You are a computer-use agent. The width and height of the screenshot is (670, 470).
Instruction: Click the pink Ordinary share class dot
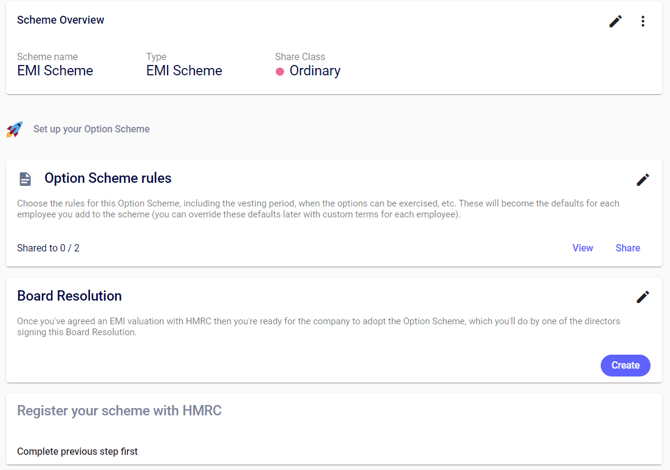(x=280, y=72)
